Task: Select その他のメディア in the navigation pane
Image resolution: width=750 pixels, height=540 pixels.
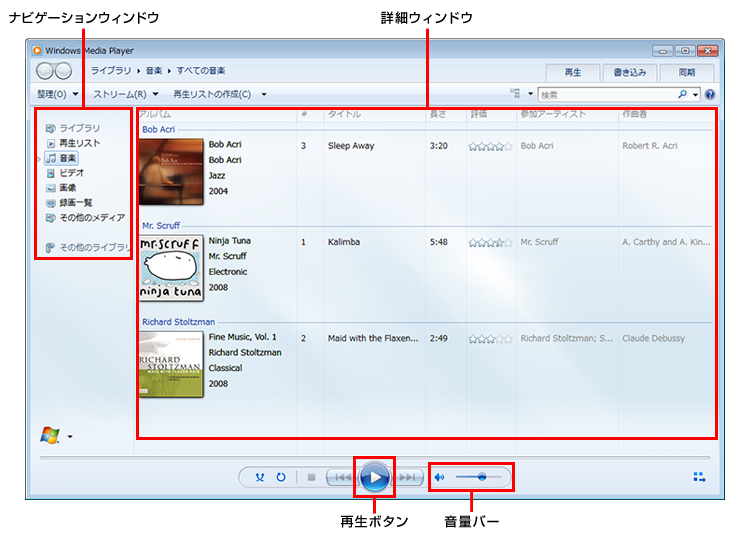Action: [x=85, y=218]
